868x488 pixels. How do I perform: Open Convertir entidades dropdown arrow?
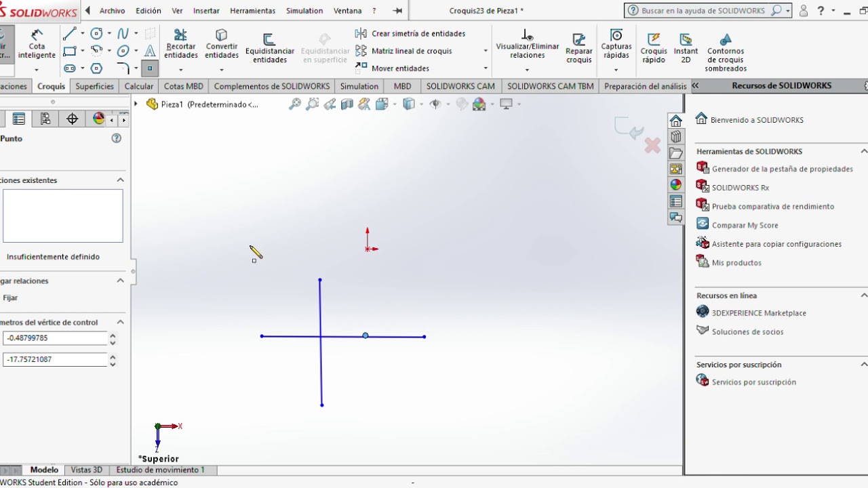click(222, 69)
